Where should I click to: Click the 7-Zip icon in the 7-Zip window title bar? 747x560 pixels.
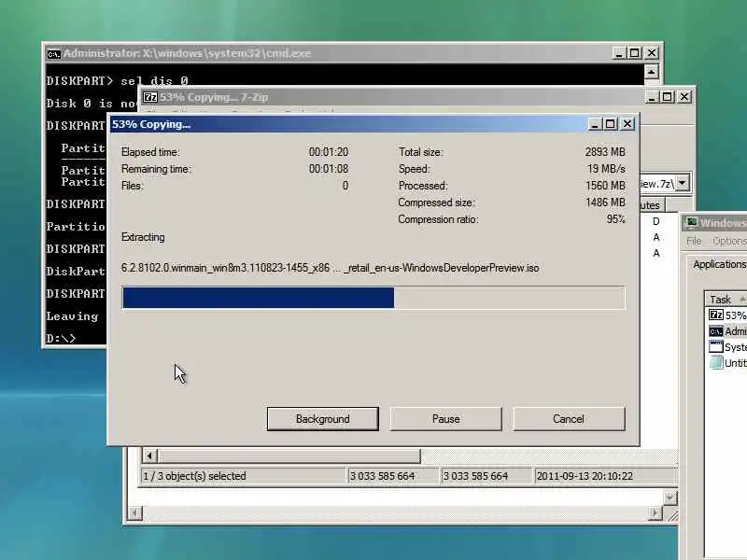pyautogui.click(x=150, y=97)
